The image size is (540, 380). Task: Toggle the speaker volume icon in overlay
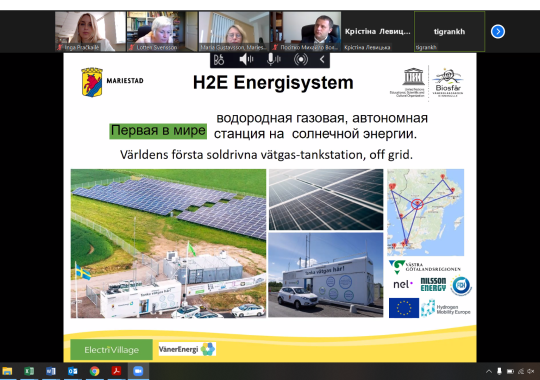(x=246, y=60)
